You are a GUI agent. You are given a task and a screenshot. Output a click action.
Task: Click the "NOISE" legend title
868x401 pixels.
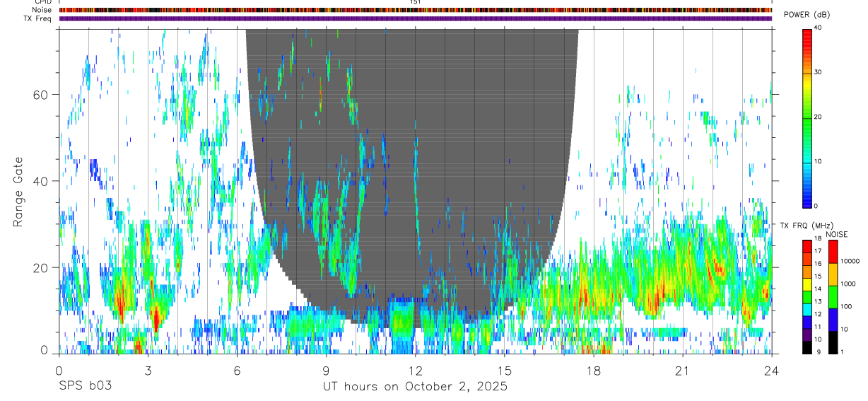coord(836,234)
